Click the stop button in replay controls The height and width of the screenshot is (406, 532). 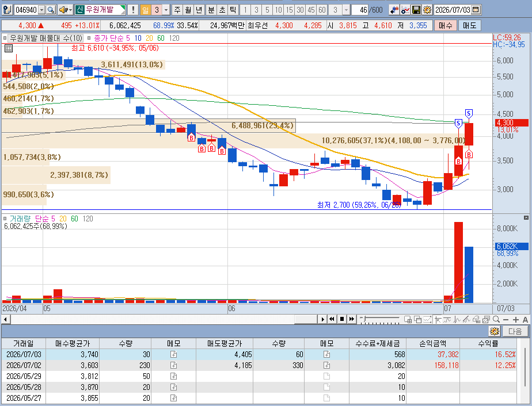point(342,319)
